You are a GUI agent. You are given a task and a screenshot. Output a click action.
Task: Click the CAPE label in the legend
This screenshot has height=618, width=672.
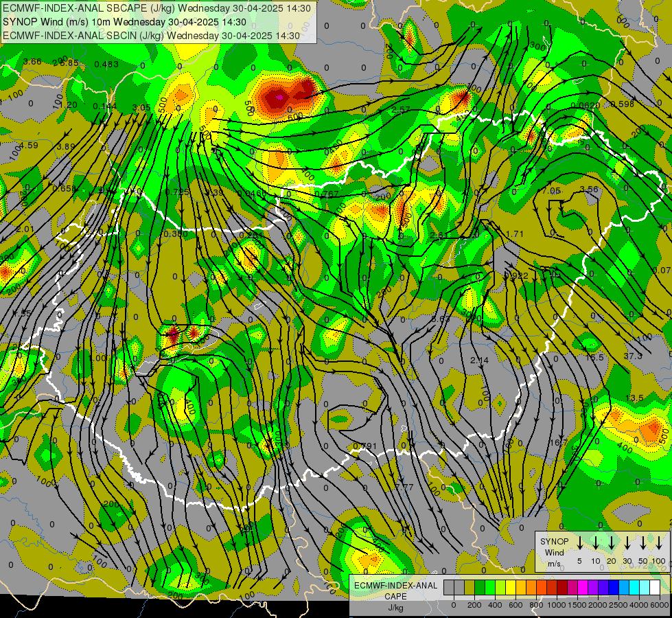pyautogui.click(x=395, y=597)
